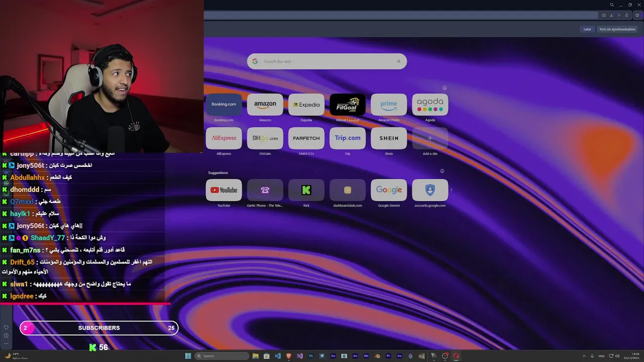
Task: Open the Gartic Phone suggestion tile
Action: coord(265,190)
